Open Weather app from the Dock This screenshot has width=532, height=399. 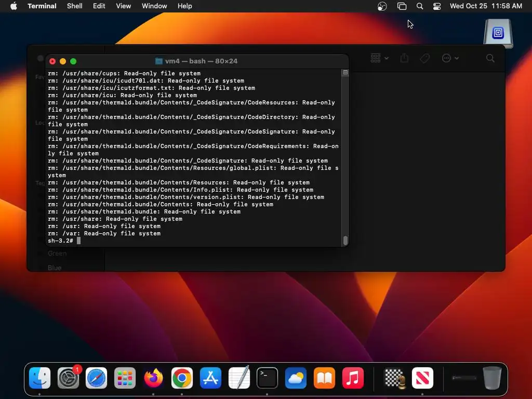point(296,378)
